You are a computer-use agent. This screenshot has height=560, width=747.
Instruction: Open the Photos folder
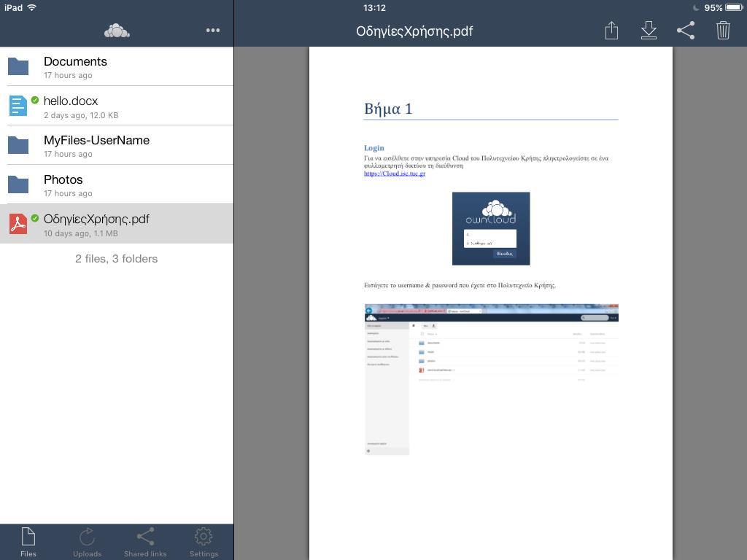pyautogui.click(x=117, y=184)
